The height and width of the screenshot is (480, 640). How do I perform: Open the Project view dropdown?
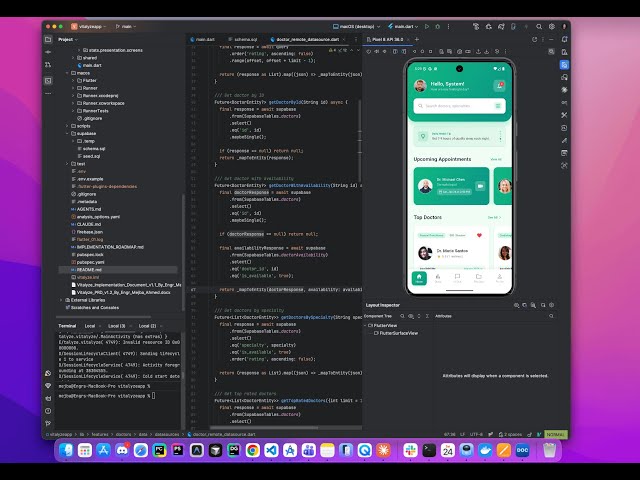[68, 40]
